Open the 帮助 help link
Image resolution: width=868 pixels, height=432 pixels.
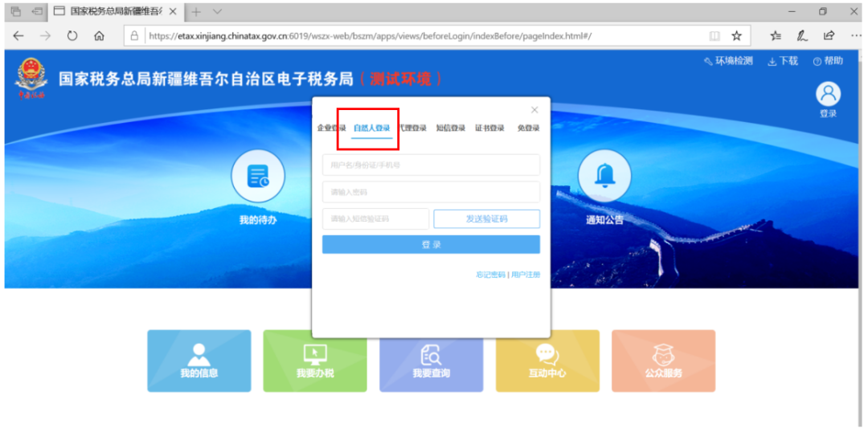[x=828, y=61]
